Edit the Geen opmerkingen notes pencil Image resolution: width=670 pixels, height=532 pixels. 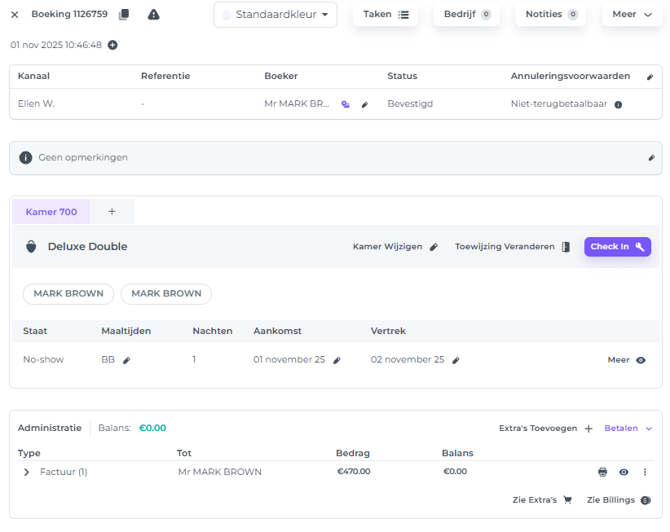pos(651,158)
